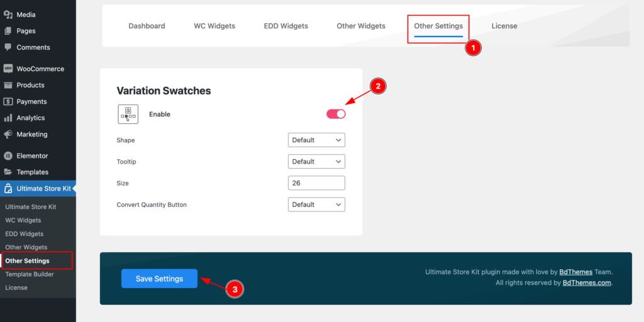Viewport: 644px width, 322px height.
Task: Open the Shape dropdown
Action: [316, 140]
